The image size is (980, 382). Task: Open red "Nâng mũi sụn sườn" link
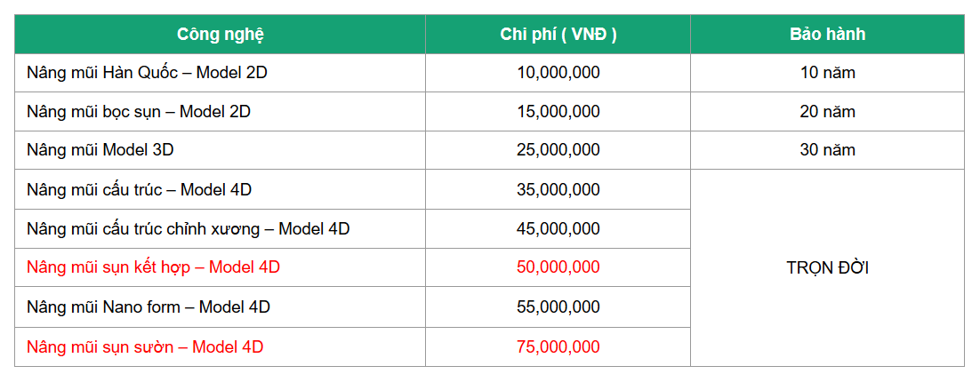[x=145, y=347]
